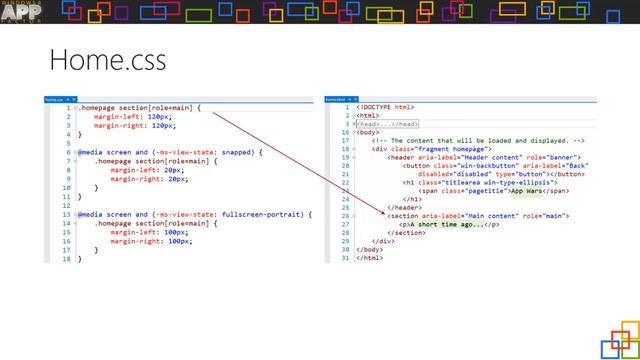The width and height of the screenshot is (640, 360).
Task: Collapse the nested rule at CSS line 7
Action: pyautogui.click(x=76, y=161)
